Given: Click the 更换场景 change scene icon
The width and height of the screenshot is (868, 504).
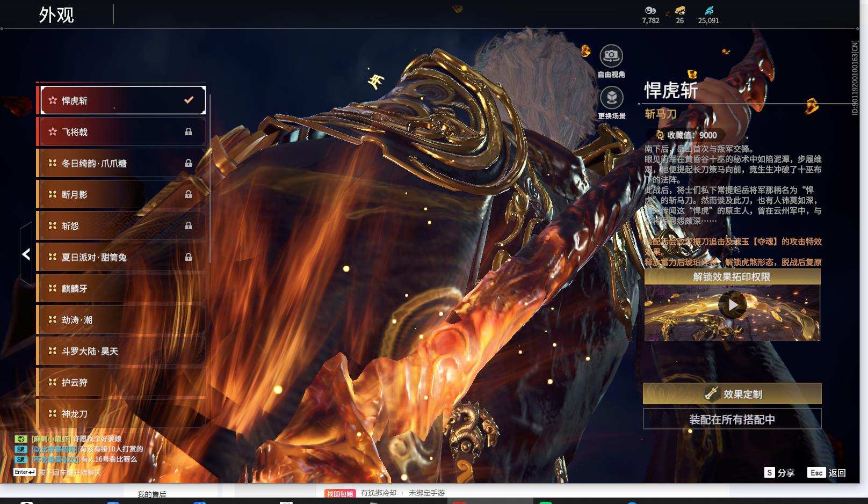Looking at the screenshot, I should coord(611,98).
